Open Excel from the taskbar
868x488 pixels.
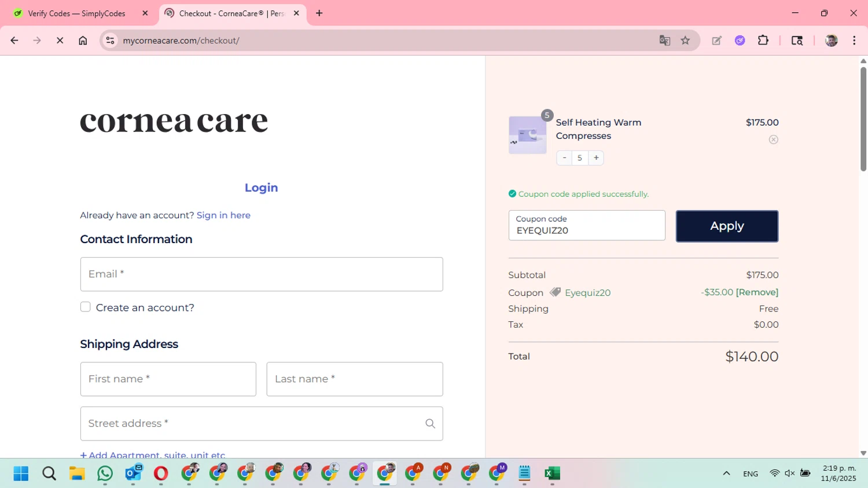(552, 474)
